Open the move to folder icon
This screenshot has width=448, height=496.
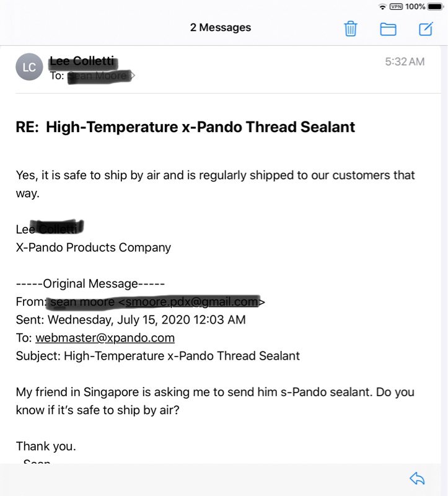pos(388,29)
